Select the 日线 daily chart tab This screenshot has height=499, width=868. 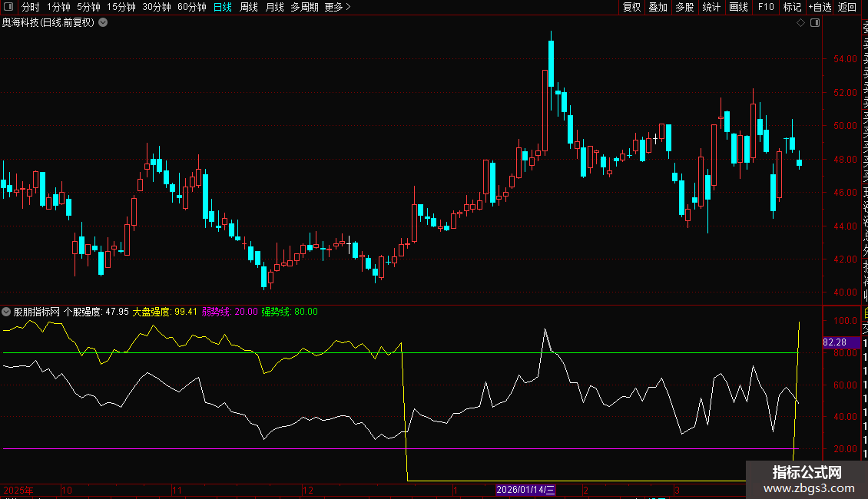click(223, 7)
